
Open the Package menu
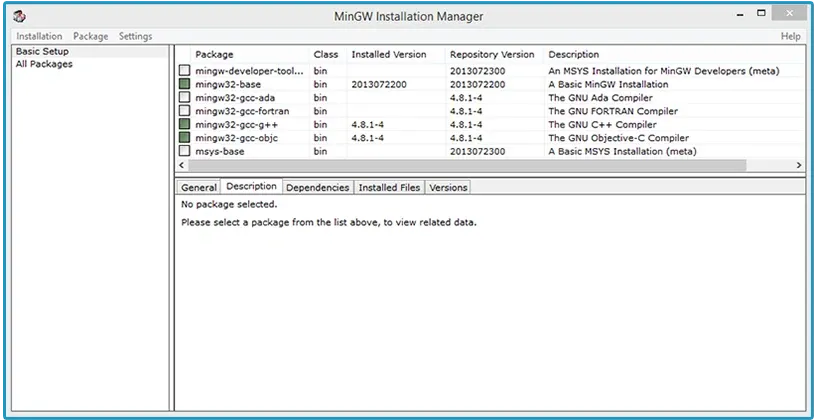91,36
